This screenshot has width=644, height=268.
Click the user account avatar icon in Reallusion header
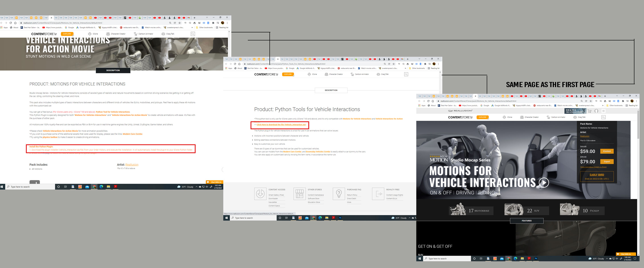(x=596, y=111)
